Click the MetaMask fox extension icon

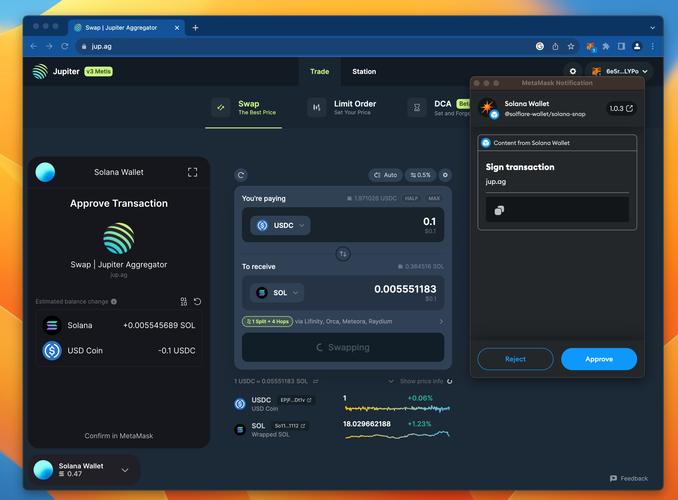click(x=591, y=46)
